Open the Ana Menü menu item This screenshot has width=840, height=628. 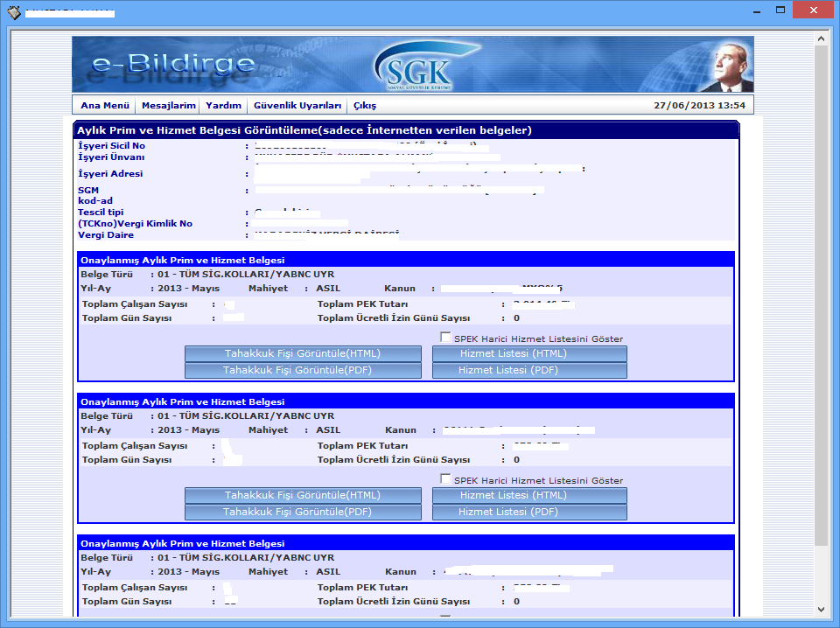pos(105,105)
